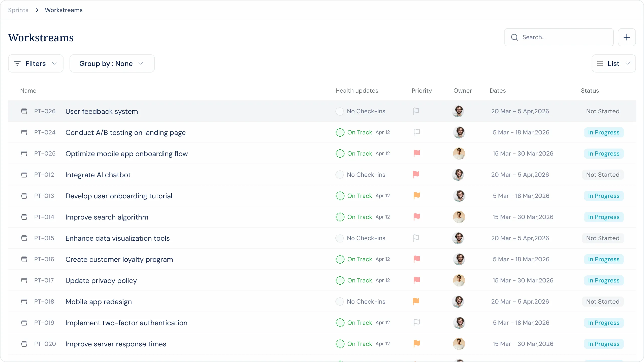Image resolution: width=644 pixels, height=362 pixels.
Task: Click orange priority flag for Improve server response times
Action: point(417,344)
